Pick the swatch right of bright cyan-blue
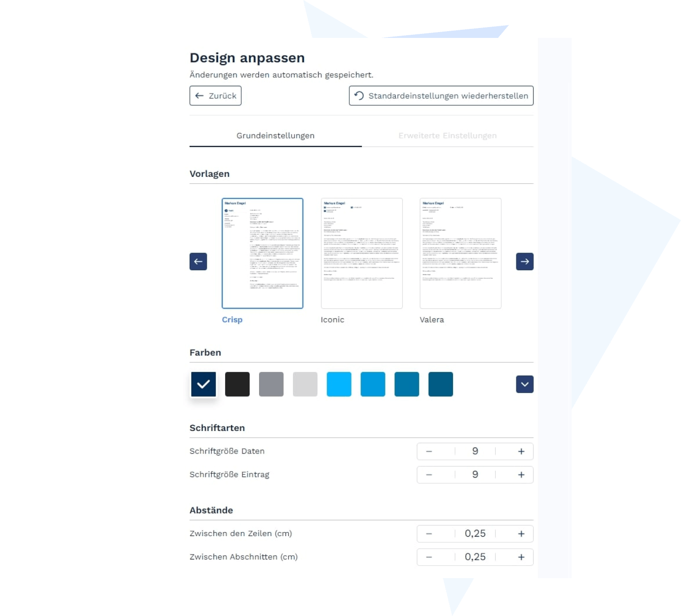The image size is (681, 616). (373, 384)
